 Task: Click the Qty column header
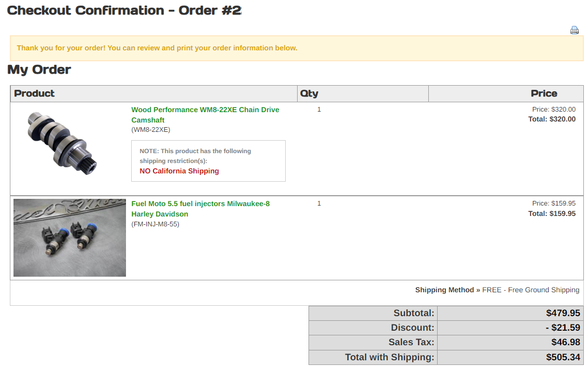(x=309, y=93)
